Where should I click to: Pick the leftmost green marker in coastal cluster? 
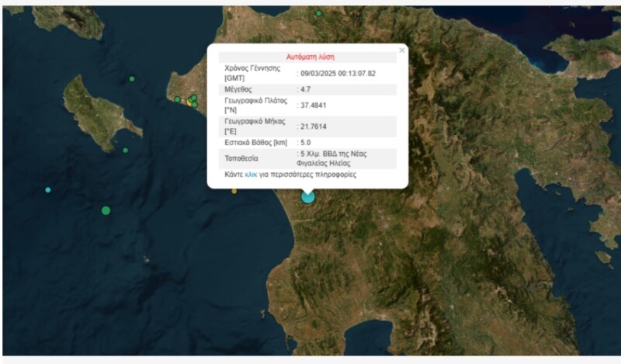177,99
